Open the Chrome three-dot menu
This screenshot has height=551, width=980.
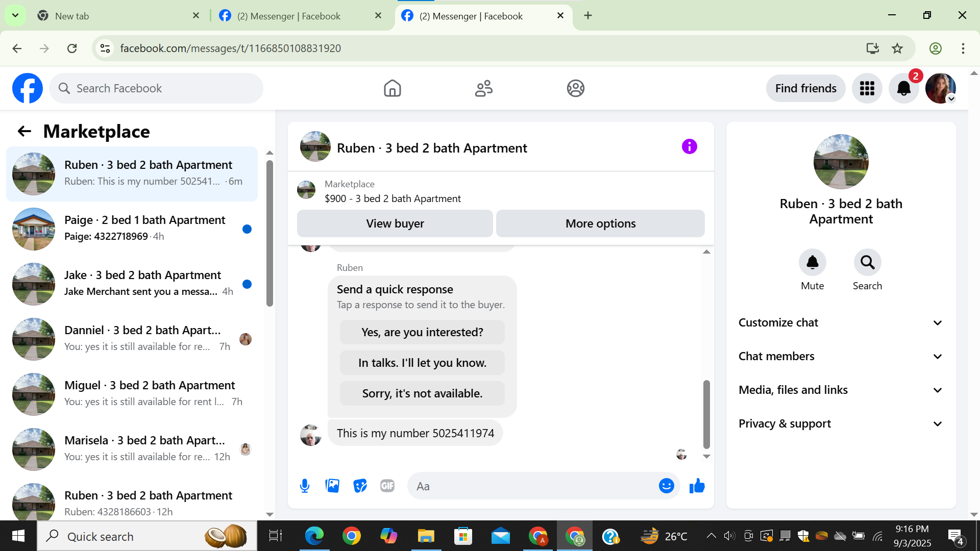(963, 48)
